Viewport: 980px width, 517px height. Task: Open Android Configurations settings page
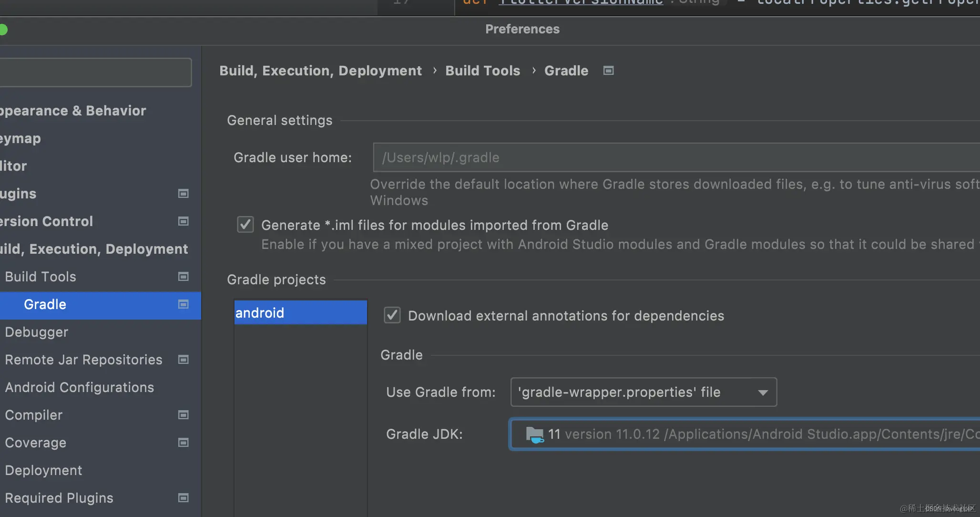80,387
